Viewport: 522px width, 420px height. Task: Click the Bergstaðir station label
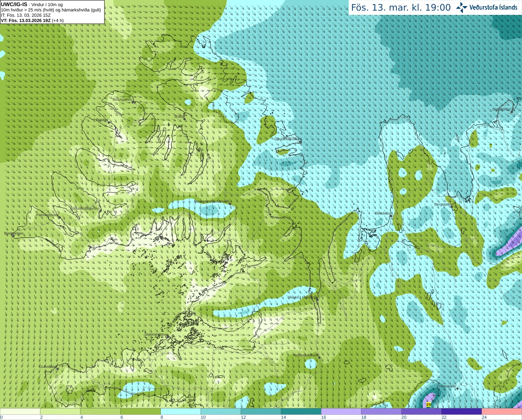pos(442,204)
